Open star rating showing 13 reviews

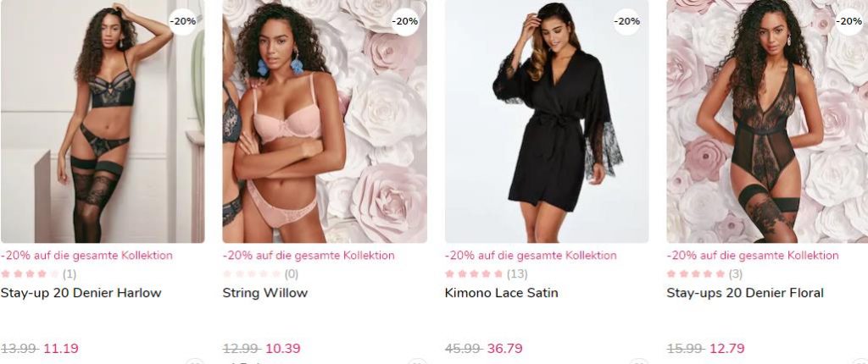[x=486, y=273]
